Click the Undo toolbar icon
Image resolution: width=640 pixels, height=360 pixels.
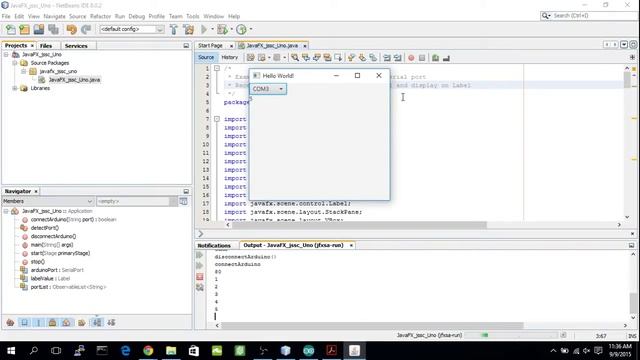click(x=71, y=29)
